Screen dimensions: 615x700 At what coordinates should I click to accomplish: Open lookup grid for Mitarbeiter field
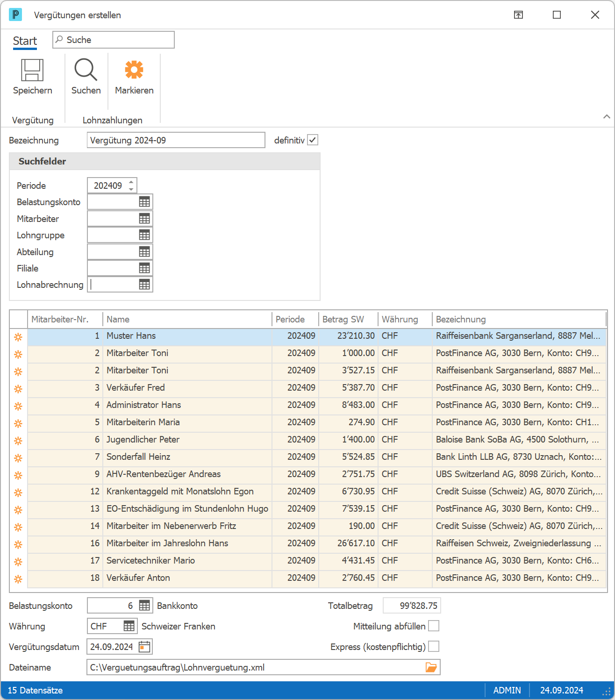coord(144,219)
